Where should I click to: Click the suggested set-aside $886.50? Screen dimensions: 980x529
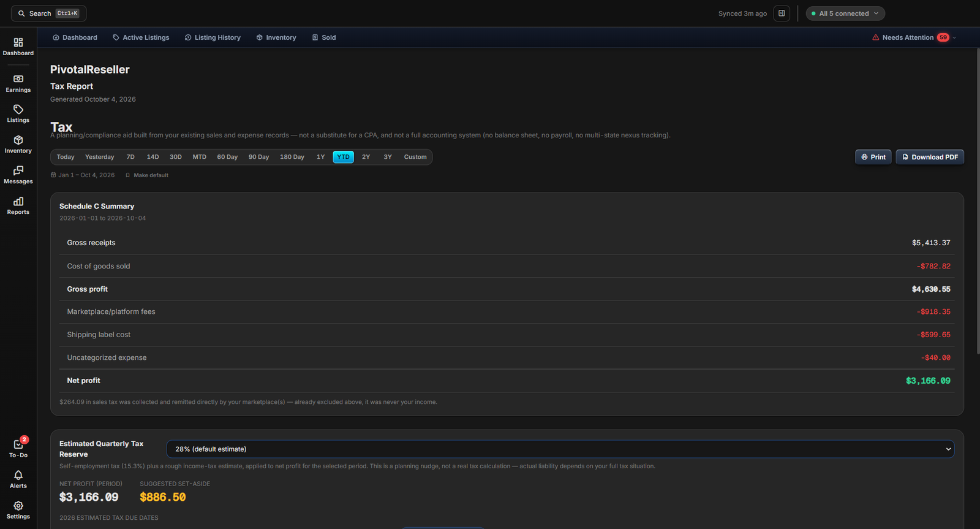tap(163, 497)
